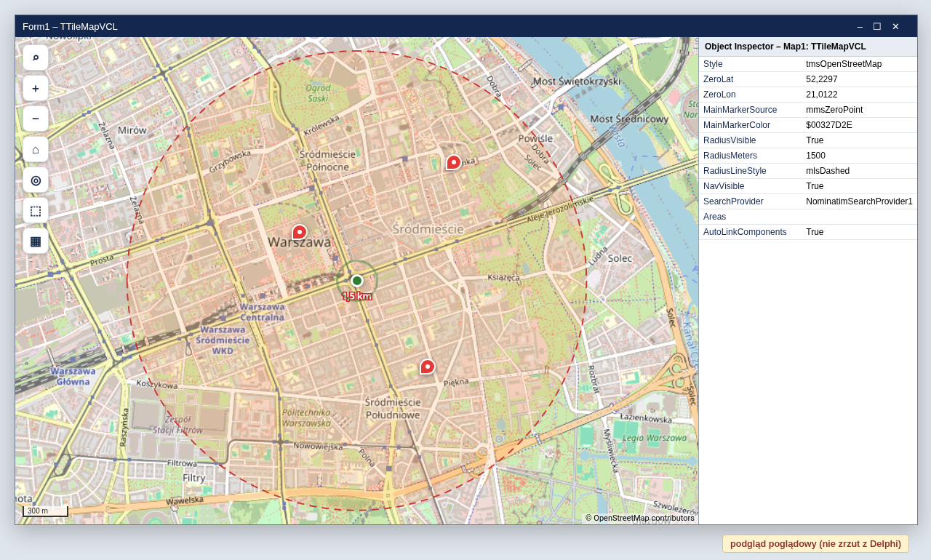Edit the color value $00327D2E

[829, 125]
